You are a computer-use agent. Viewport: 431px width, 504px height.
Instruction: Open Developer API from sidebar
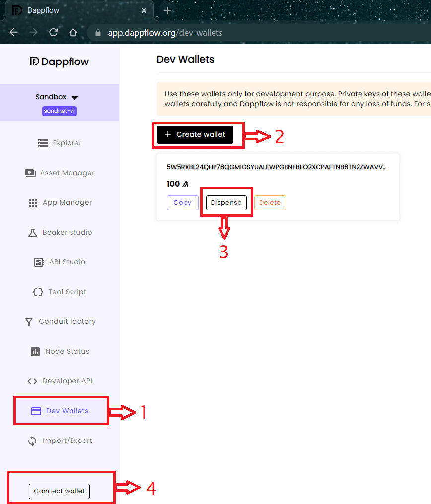click(67, 381)
